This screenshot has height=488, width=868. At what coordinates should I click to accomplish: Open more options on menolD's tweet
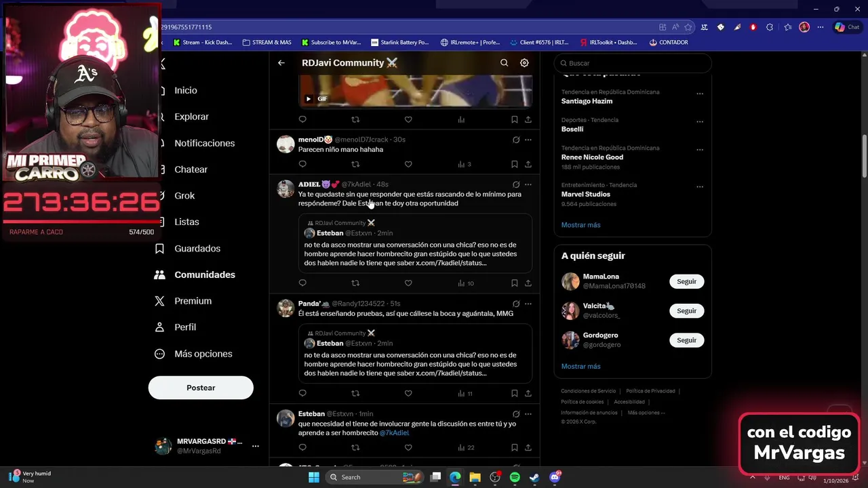point(528,140)
